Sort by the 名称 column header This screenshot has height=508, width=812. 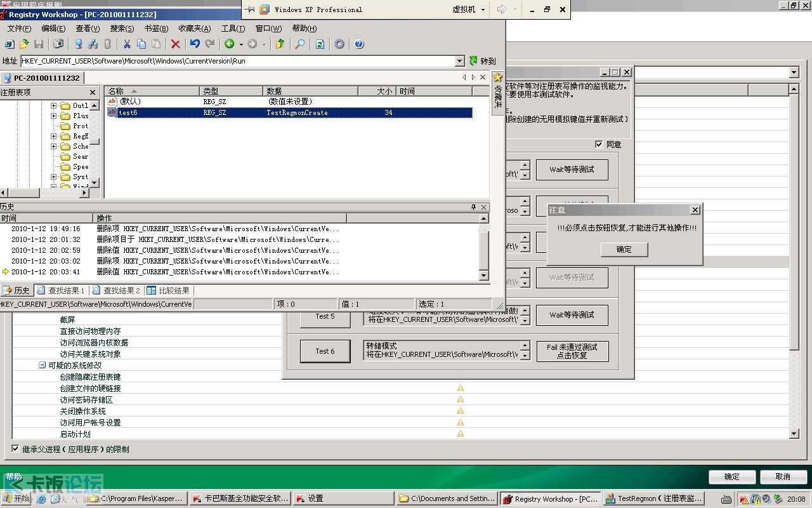(152, 91)
